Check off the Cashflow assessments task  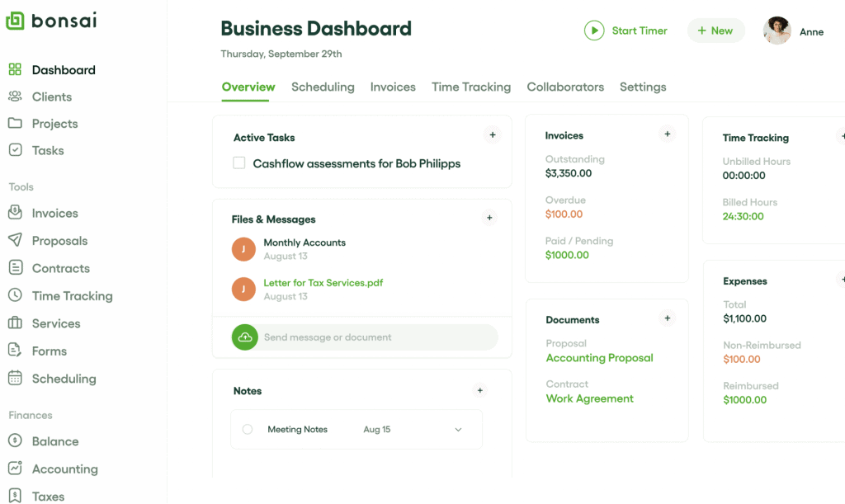(238, 163)
